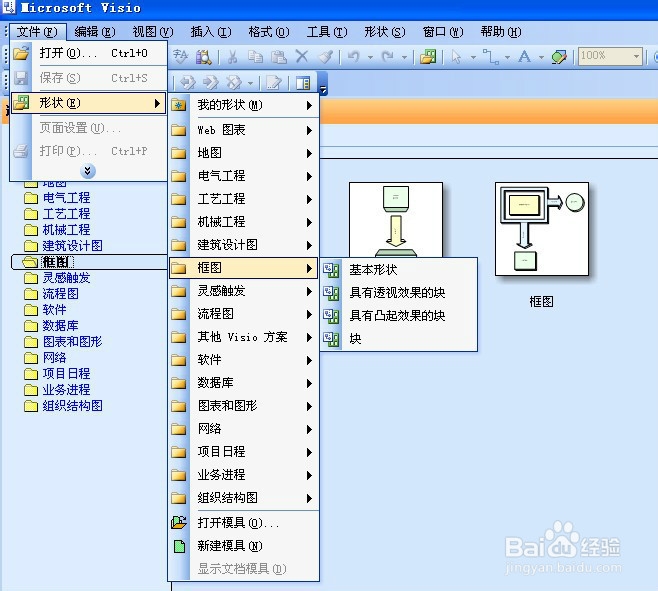Open the 窗口(W) menu

point(443,32)
